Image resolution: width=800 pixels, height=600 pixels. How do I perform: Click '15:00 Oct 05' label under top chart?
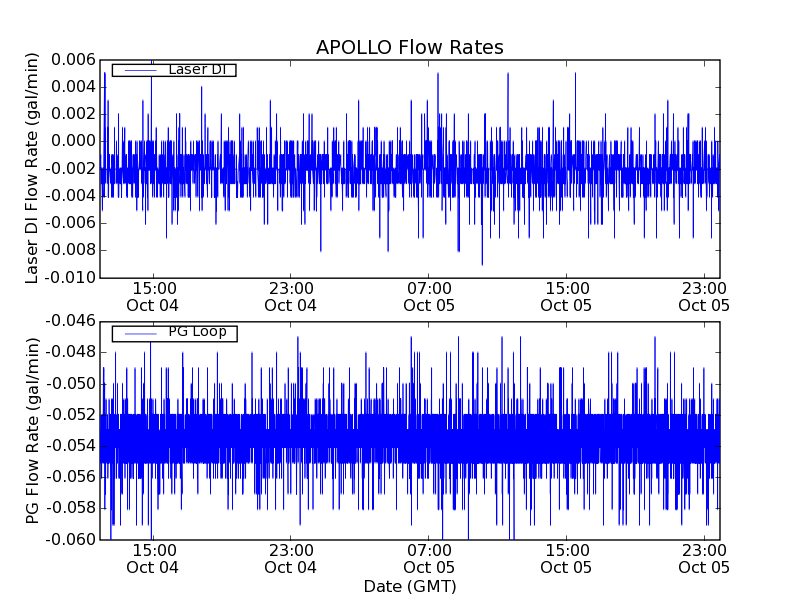pos(566,297)
